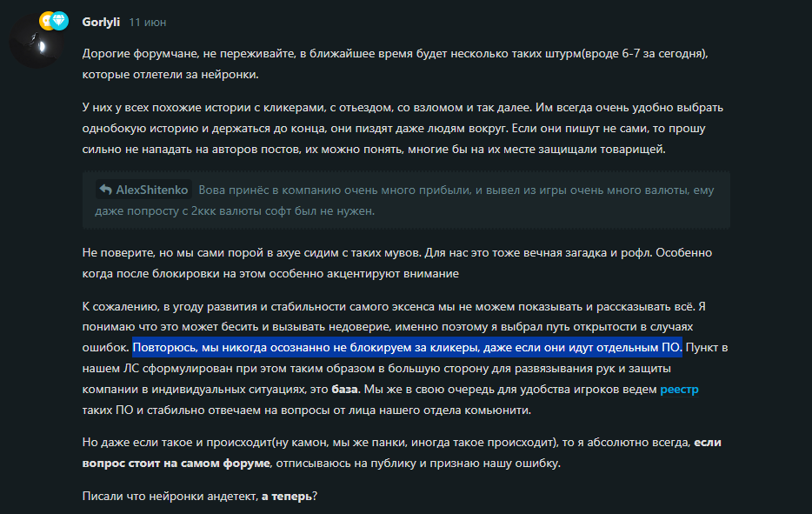This screenshot has width=812, height=514.
Task: Open the AlexShitenko quoted author link
Action: point(152,190)
